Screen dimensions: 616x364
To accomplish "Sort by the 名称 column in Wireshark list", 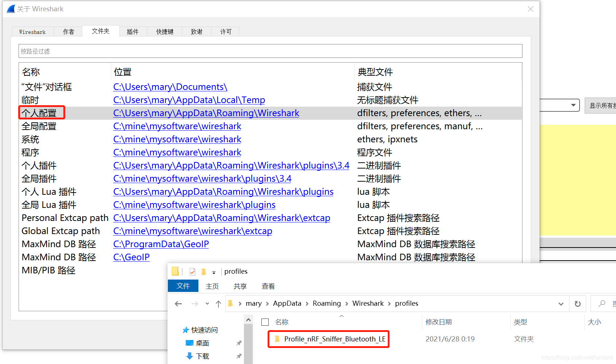I will tap(31, 72).
